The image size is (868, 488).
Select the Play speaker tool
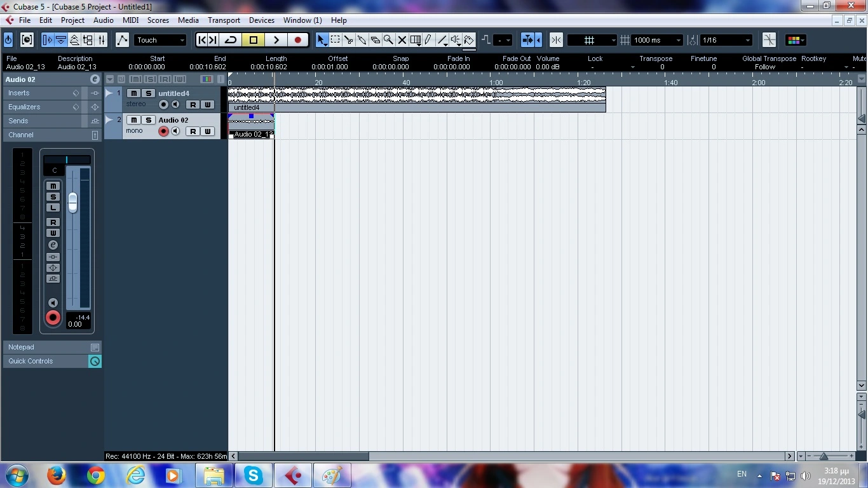(x=456, y=40)
